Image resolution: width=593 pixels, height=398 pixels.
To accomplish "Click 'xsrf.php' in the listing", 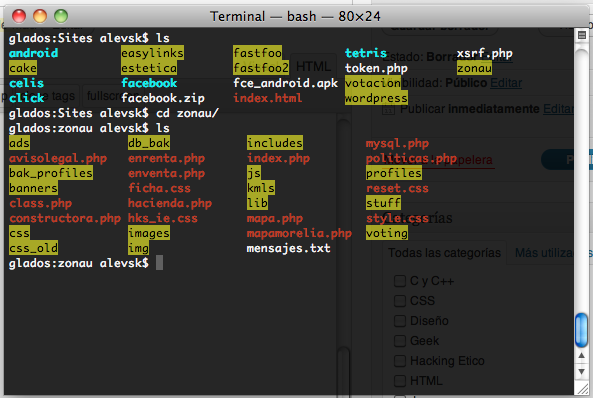I will 484,53.
